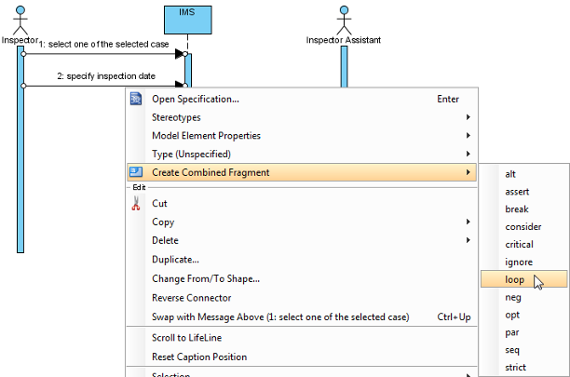Select the Inspector Assistant lifeline bar
570x377 pixels.
[x=344, y=67]
